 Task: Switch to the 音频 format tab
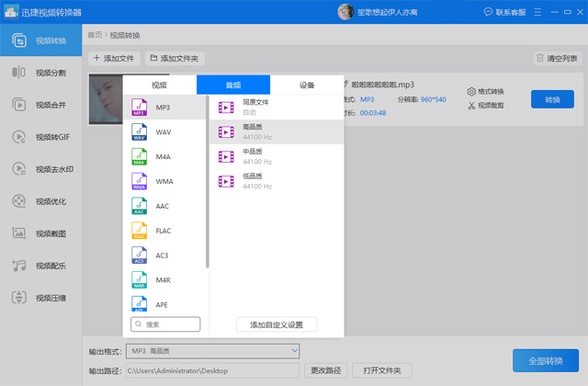(233, 85)
